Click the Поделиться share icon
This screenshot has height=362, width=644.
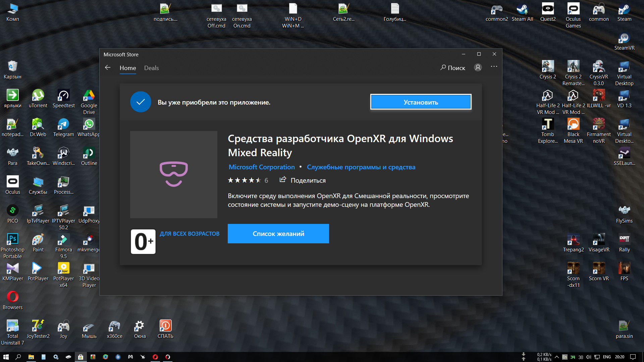click(x=283, y=180)
